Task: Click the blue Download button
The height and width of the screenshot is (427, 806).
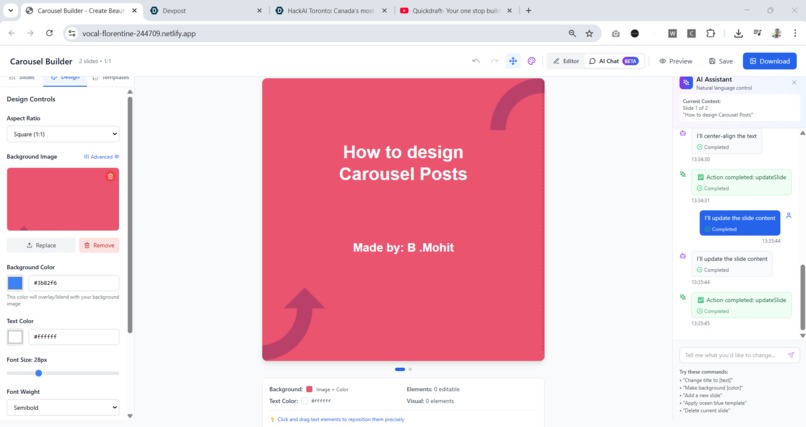Action: tap(770, 61)
